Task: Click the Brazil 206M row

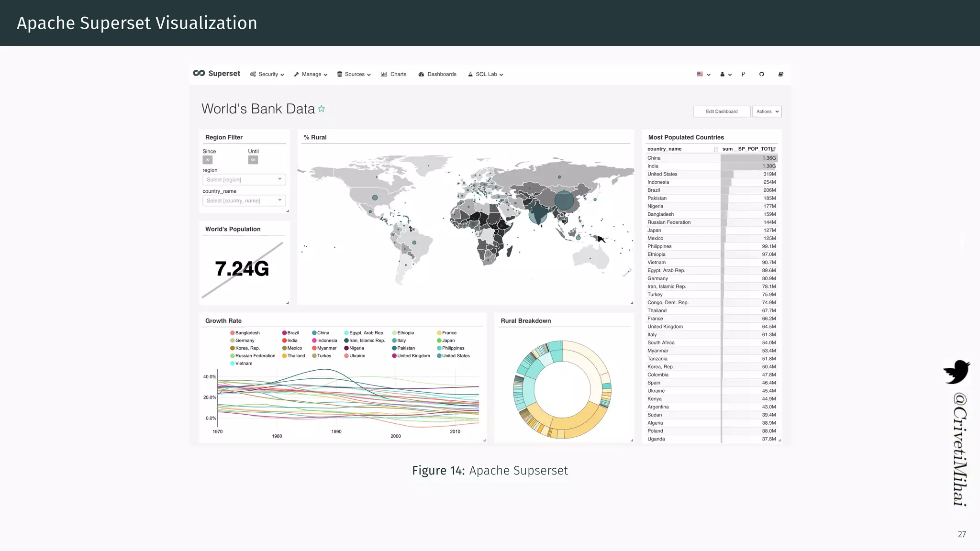Action: (712, 190)
